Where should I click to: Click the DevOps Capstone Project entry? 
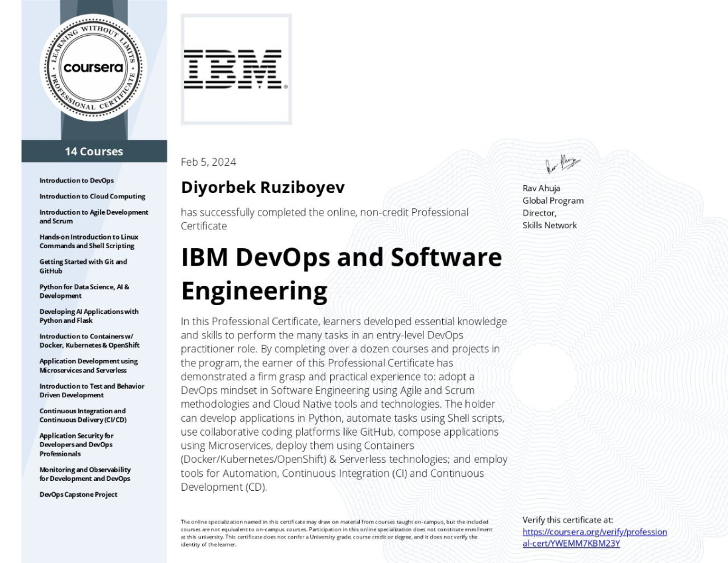click(78, 494)
